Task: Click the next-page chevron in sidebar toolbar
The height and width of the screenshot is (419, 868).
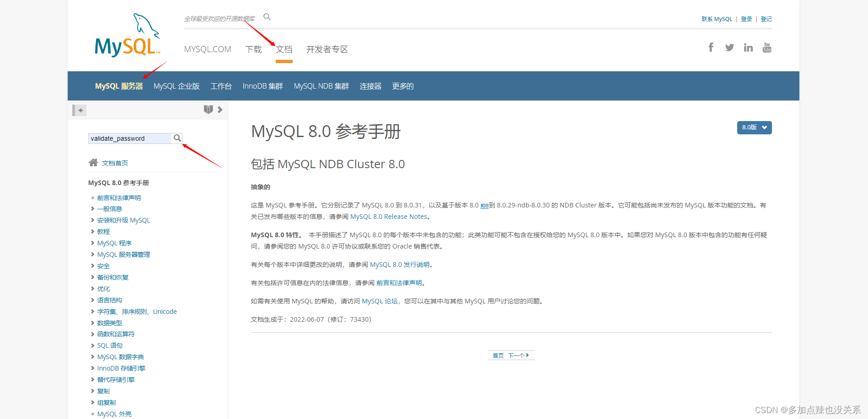Action: [220, 110]
